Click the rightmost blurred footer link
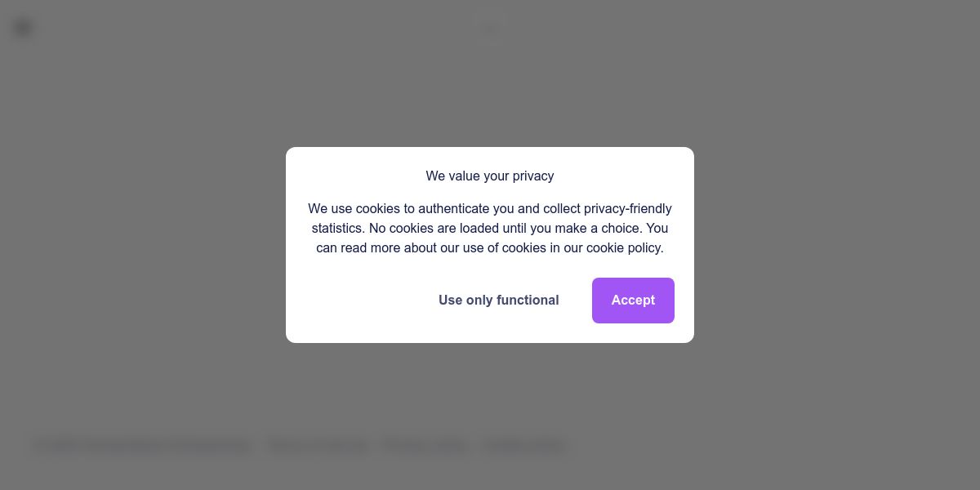Screen dimensions: 980x490 point(523,446)
